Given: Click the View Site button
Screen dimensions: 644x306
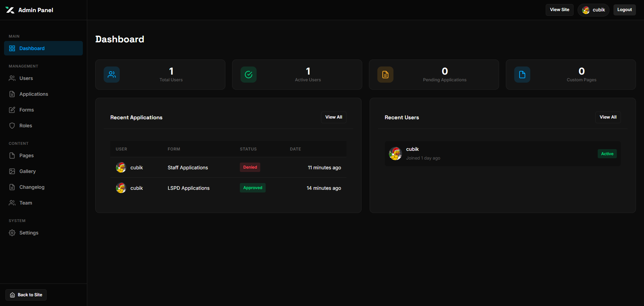Looking at the screenshot, I should point(559,10).
